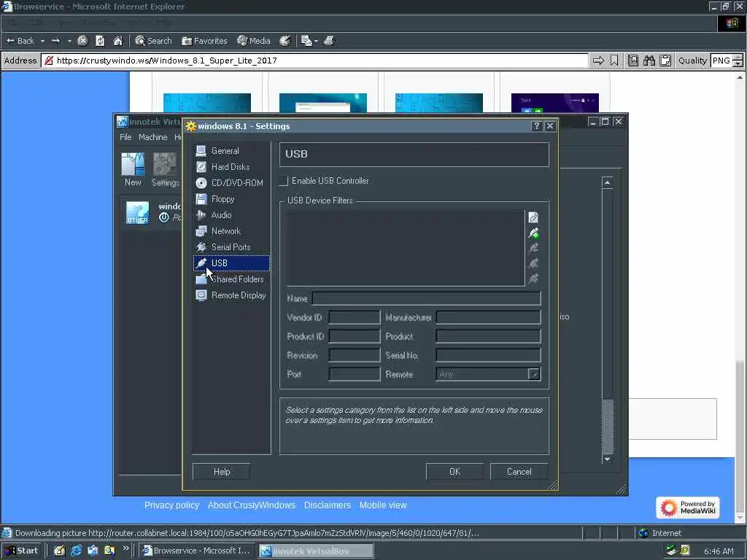This screenshot has height=560, width=747.
Task: Open the Media pane
Action: tap(254, 41)
